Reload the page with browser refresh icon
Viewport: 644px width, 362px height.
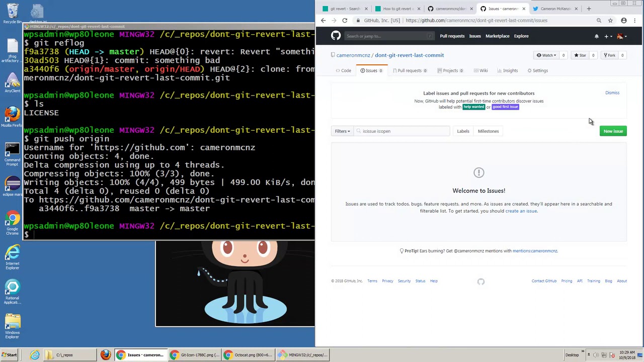pyautogui.click(x=345, y=21)
